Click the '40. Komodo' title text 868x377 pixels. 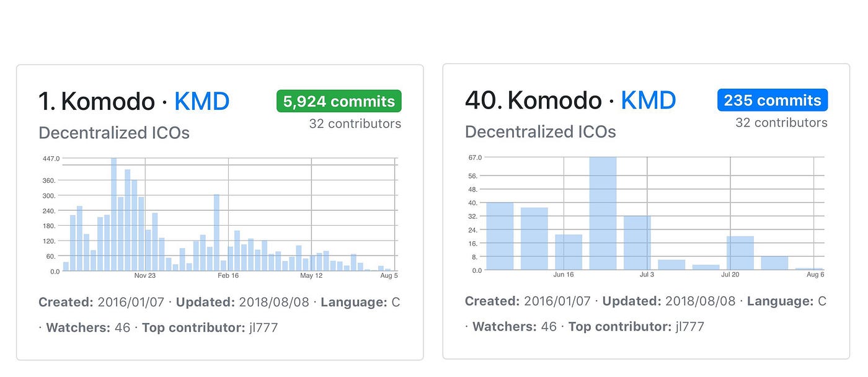coord(533,100)
